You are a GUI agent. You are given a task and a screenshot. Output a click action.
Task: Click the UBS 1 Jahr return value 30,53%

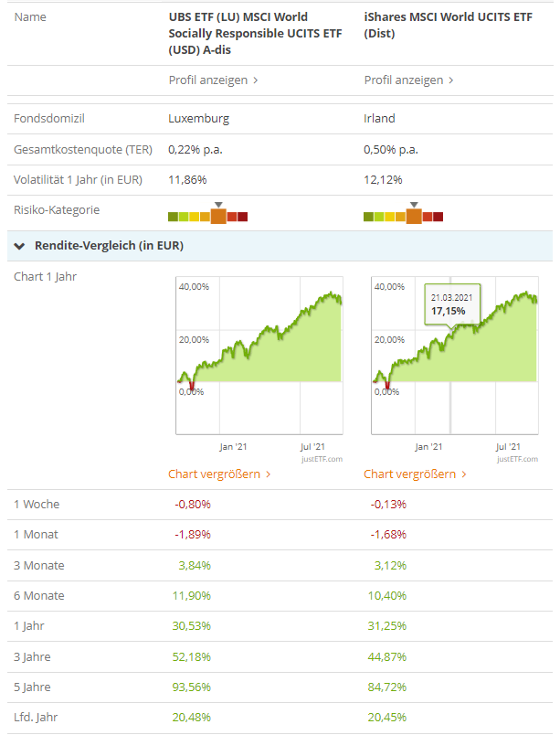click(x=193, y=626)
